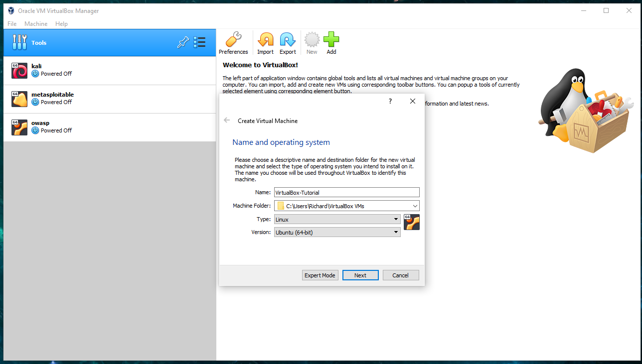642x364 pixels.
Task: Click the dialog help question mark
Action: (390, 101)
